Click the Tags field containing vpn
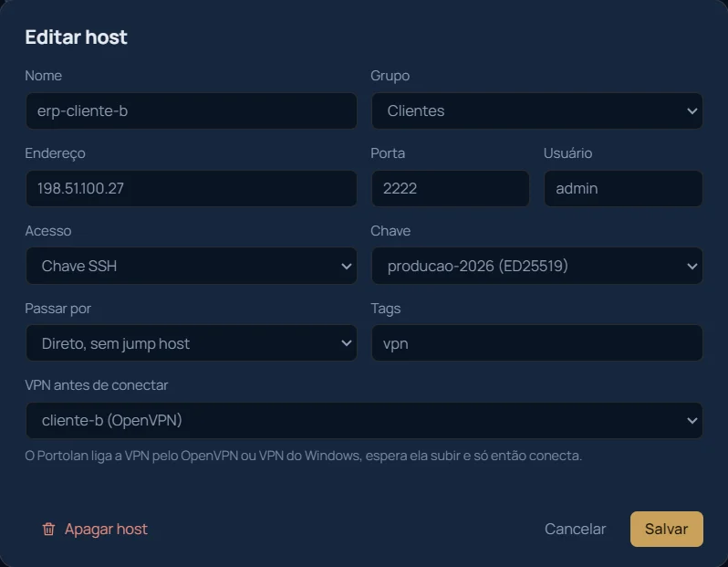This screenshot has height=567, width=728. 536,343
